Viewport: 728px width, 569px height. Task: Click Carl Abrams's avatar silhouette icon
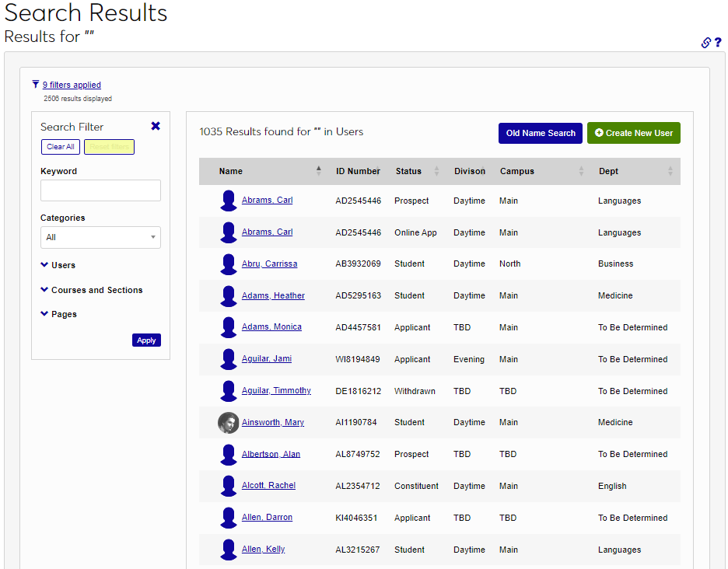228,201
